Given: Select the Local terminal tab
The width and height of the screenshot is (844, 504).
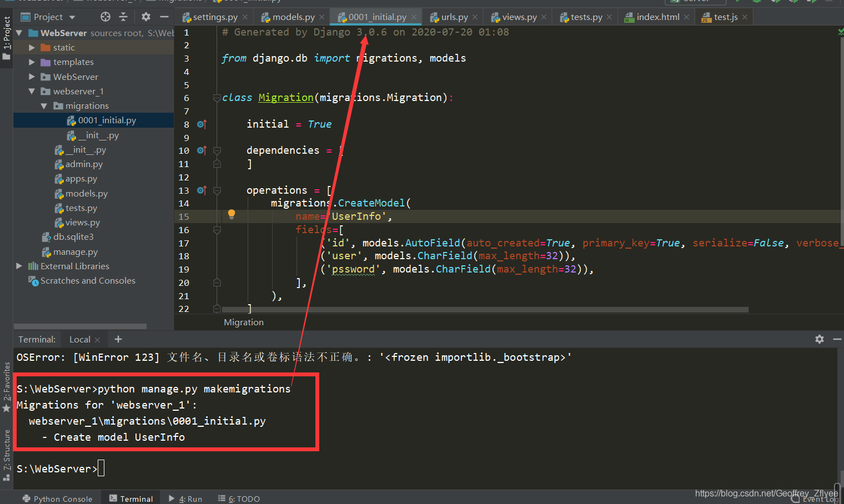Looking at the screenshot, I should (80, 340).
